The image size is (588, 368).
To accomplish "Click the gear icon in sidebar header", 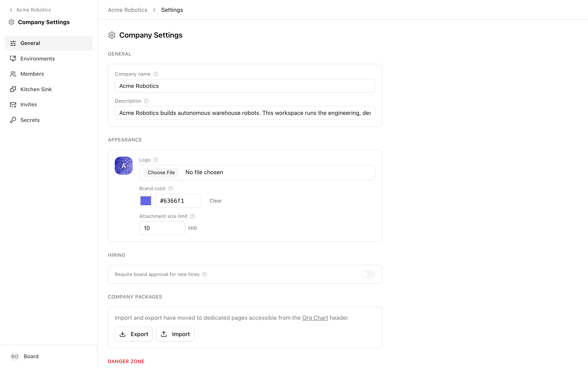I will click(11, 22).
